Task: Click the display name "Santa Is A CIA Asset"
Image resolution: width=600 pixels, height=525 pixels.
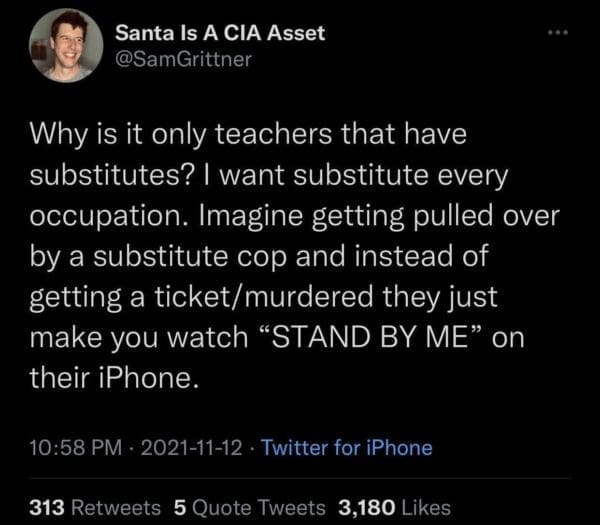Action: 220,32
